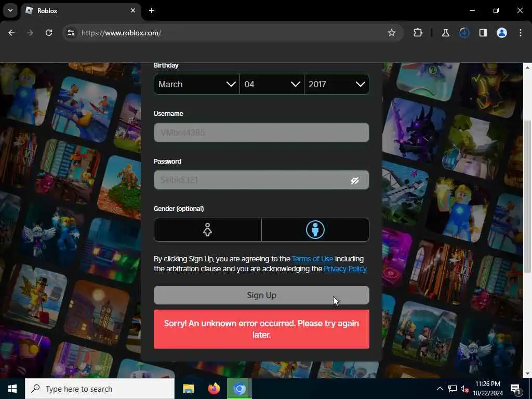
Task: Show hidden system tray icons
Action: [440, 389]
